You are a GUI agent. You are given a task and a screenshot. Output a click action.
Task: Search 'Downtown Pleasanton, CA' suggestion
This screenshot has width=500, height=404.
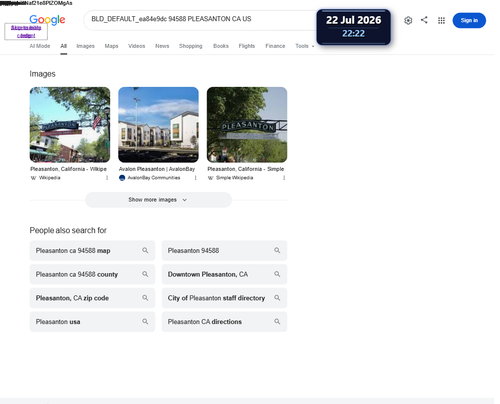pyautogui.click(x=224, y=274)
